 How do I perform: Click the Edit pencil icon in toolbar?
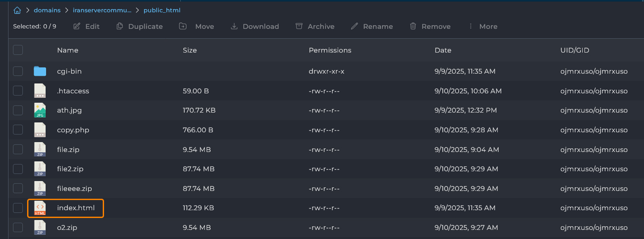77,26
